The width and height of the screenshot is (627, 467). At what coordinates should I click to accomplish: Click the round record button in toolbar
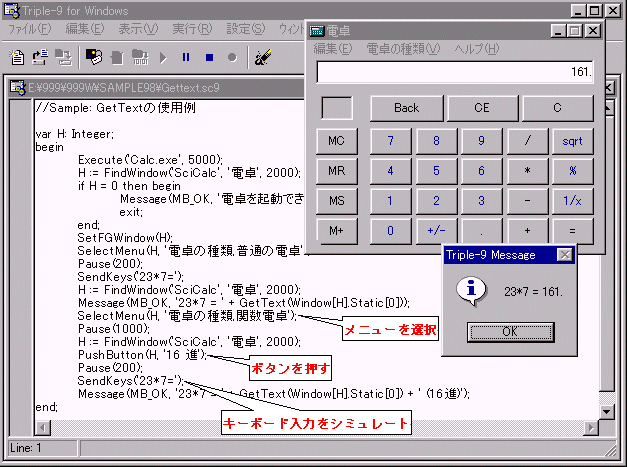(232, 58)
